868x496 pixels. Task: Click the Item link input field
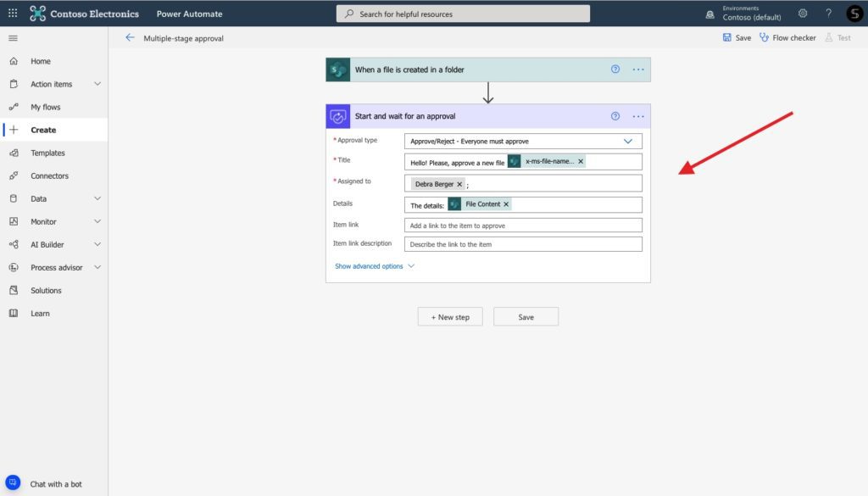[523, 226]
